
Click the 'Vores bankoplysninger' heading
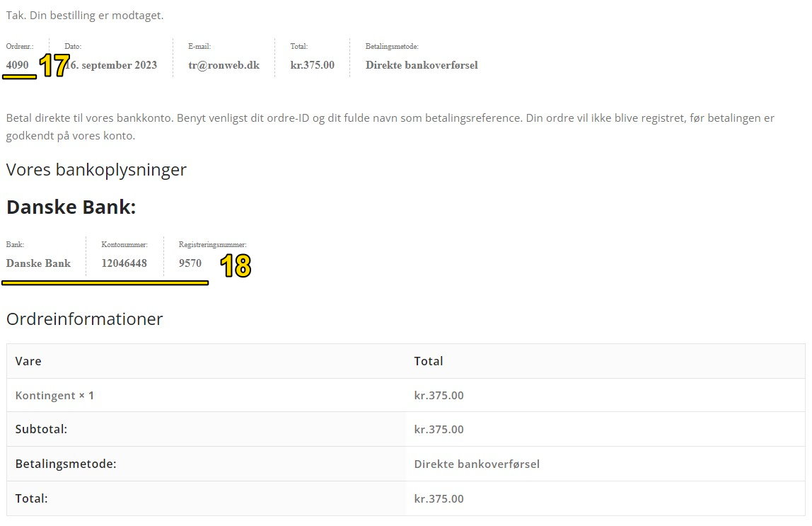click(96, 169)
